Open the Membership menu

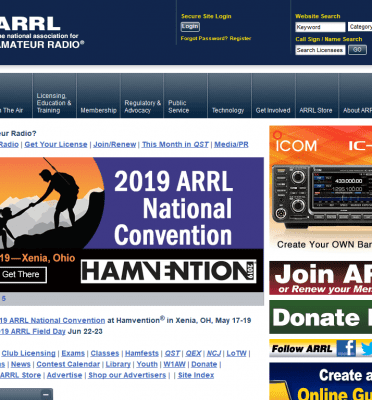(98, 110)
